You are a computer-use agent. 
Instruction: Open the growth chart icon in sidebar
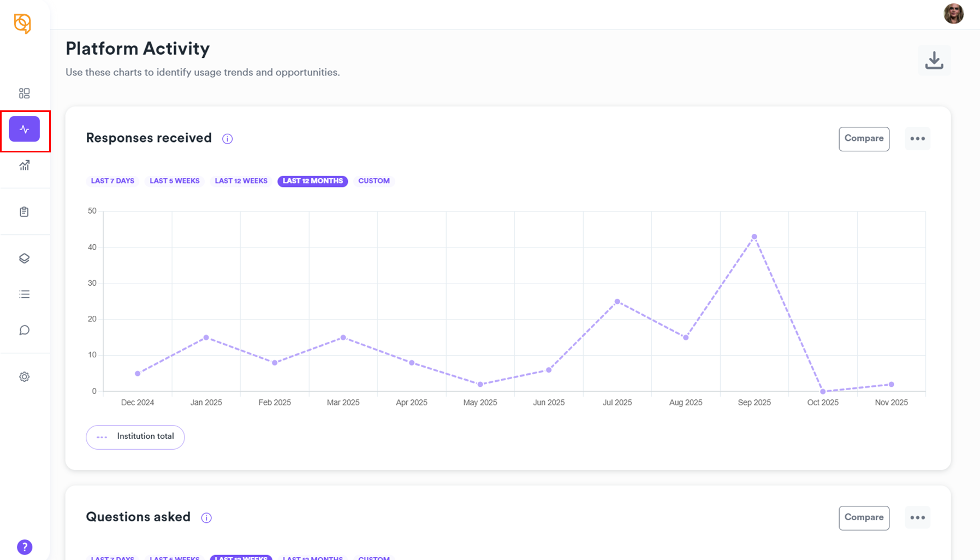(24, 166)
